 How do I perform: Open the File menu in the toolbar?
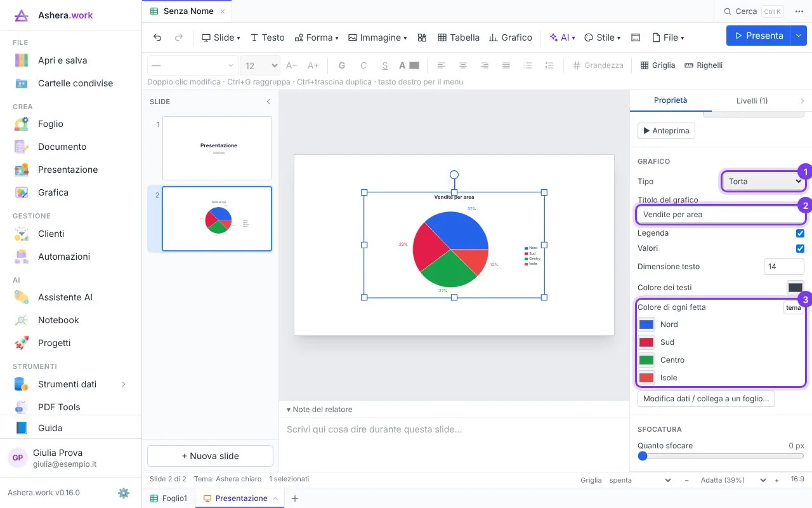click(x=668, y=37)
